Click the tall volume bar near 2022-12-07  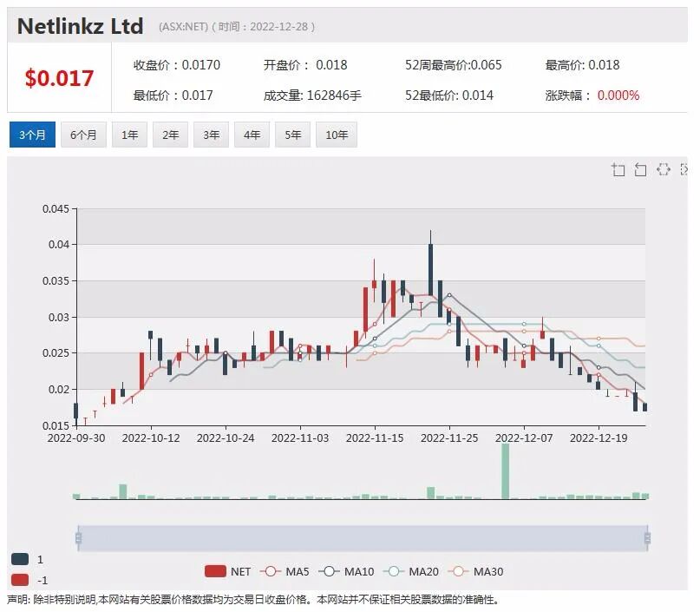pos(506,471)
